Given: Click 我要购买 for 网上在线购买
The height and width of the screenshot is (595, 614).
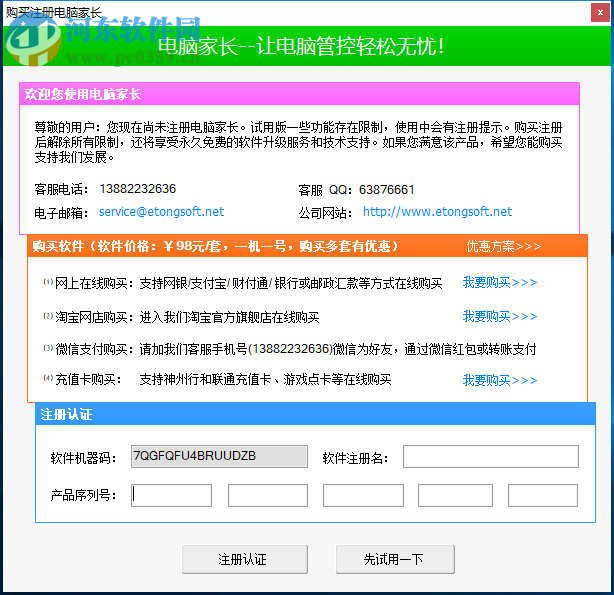Looking at the screenshot, I should coord(500,282).
